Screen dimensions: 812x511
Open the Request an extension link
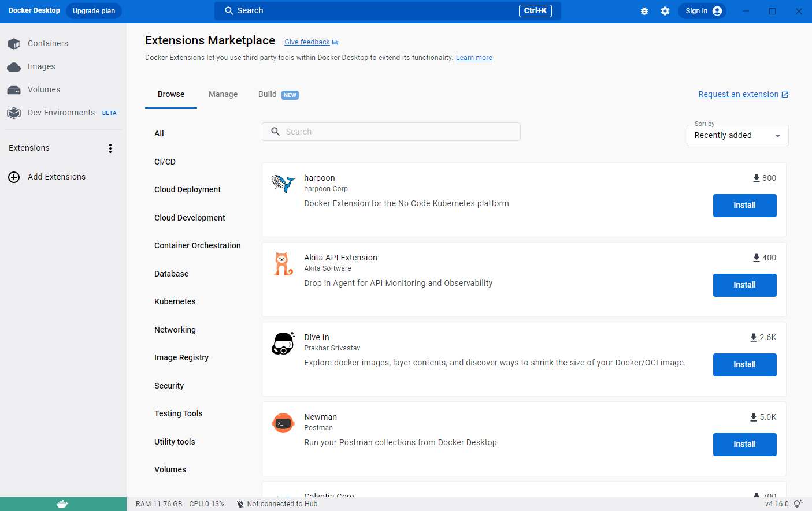[738, 95]
